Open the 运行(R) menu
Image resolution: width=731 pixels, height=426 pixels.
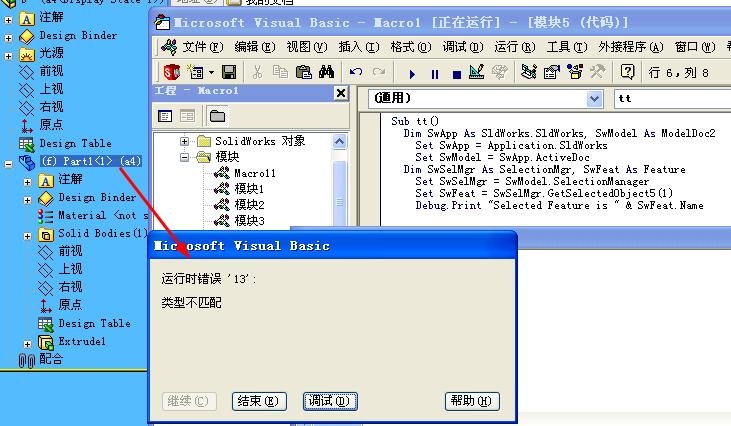tap(515, 47)
